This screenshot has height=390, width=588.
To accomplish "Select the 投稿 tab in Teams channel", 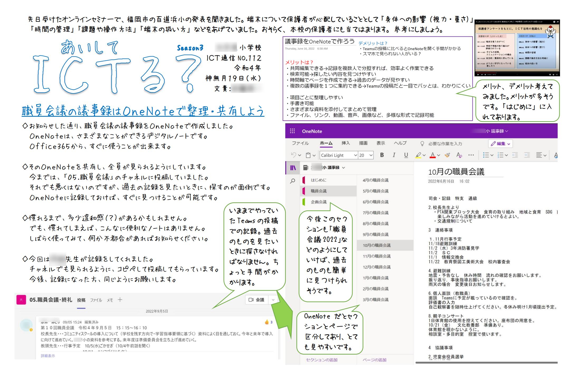I will [81, 300].
